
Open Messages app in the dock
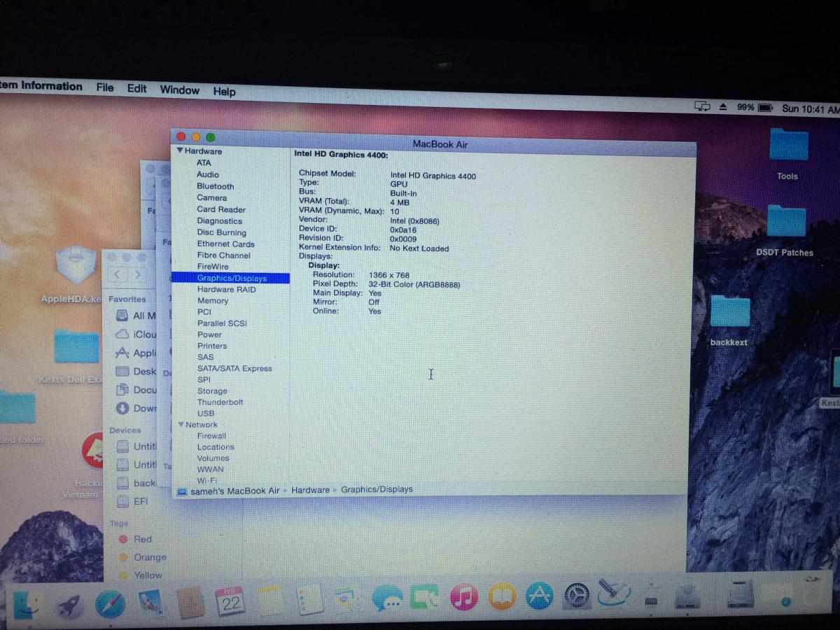point(387,598)
